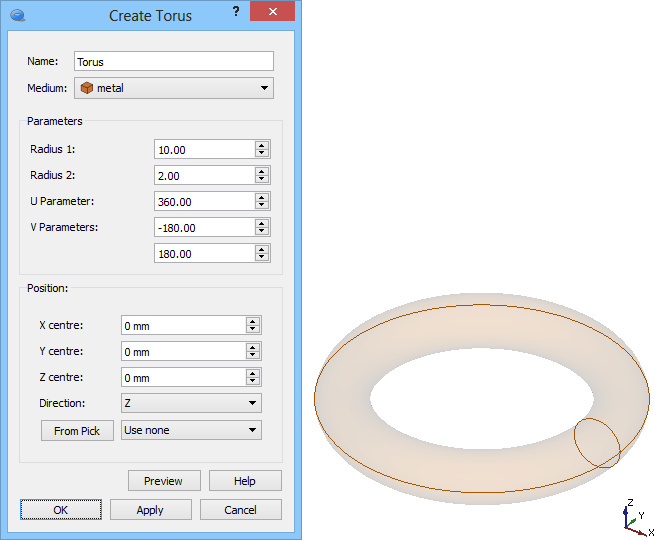The height and width of the screenshot is (540, 654).
Task: Open the Medium dropdown showing metal
Action: pos(174,88)
